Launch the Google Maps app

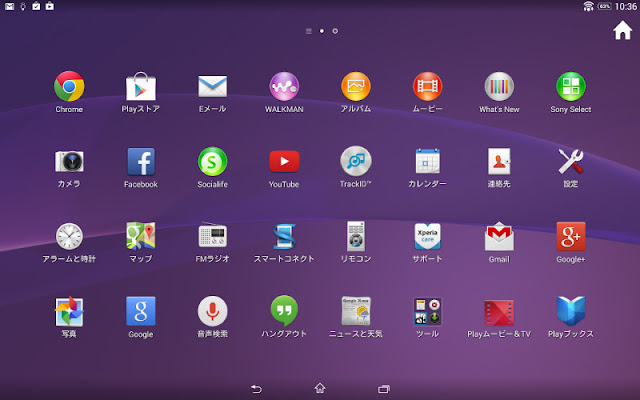(x=140, y=236)
